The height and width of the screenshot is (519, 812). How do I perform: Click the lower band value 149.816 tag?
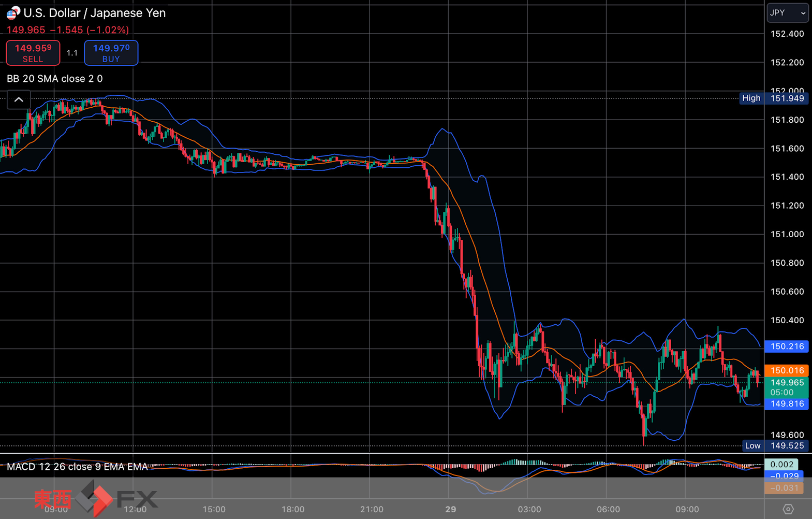(787, 404)
